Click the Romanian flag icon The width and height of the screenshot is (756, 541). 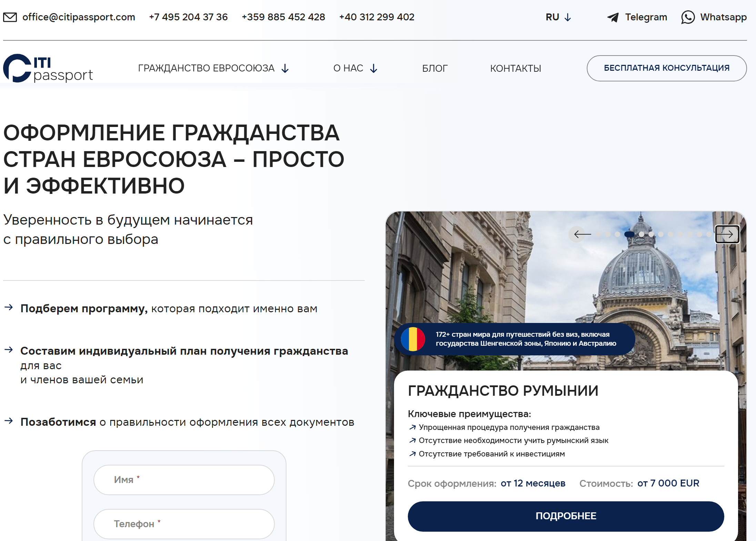click(413, 339)
